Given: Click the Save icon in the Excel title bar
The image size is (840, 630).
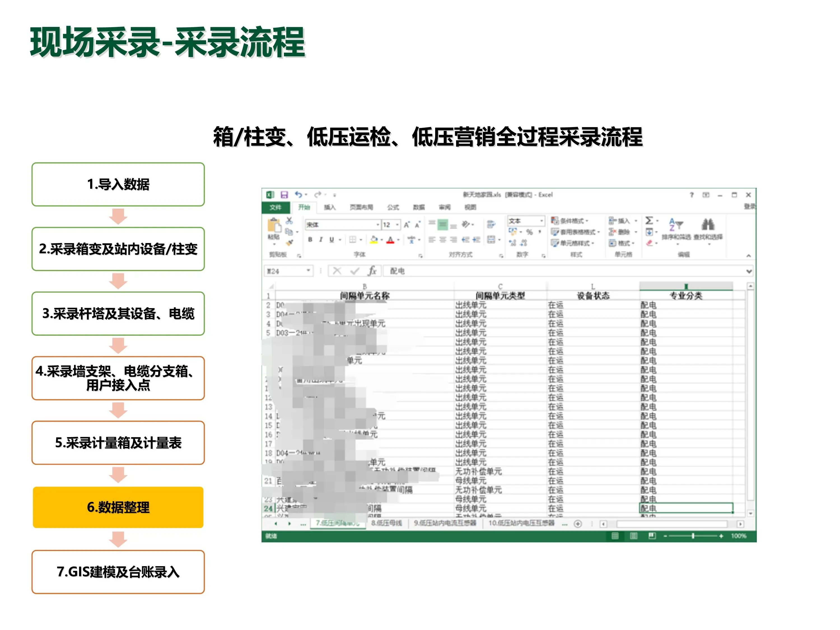Looking at the screenshot, I should 284,195.
